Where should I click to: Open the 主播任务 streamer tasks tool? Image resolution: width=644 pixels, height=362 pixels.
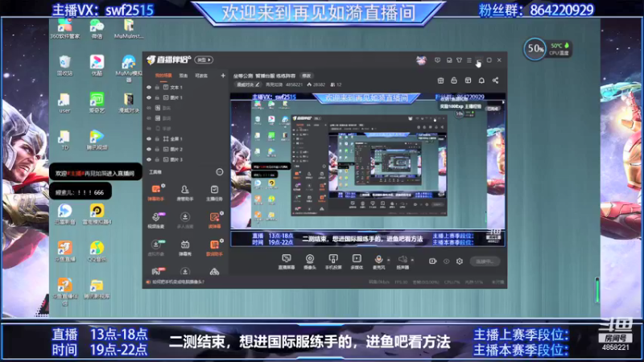click(214, 193)
